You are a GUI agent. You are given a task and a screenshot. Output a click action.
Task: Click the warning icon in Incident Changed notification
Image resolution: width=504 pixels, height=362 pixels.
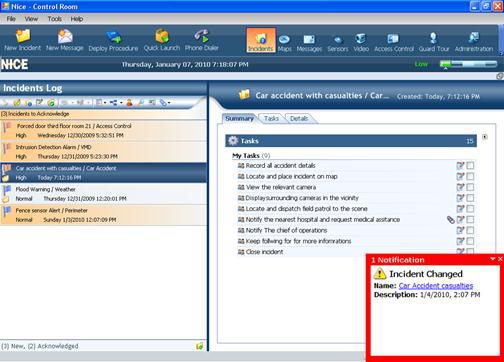(x=380, y=274)
